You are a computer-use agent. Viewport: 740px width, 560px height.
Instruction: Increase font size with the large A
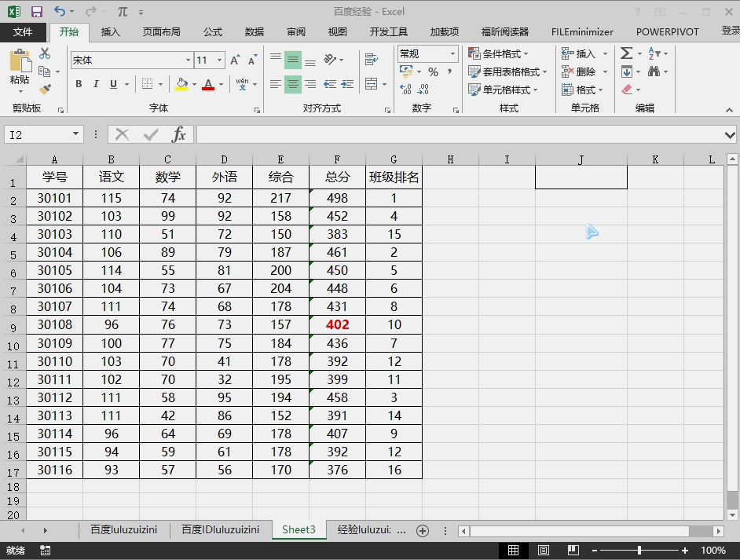[x=235, y=60]
